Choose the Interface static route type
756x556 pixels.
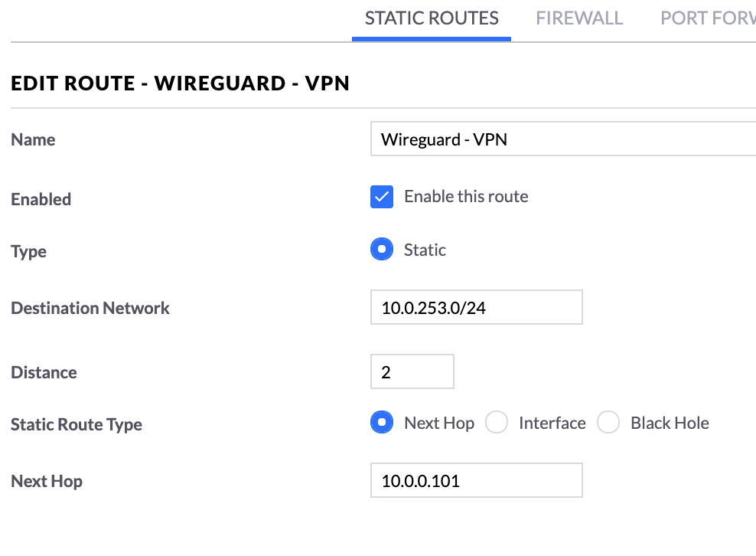(497, 422)
